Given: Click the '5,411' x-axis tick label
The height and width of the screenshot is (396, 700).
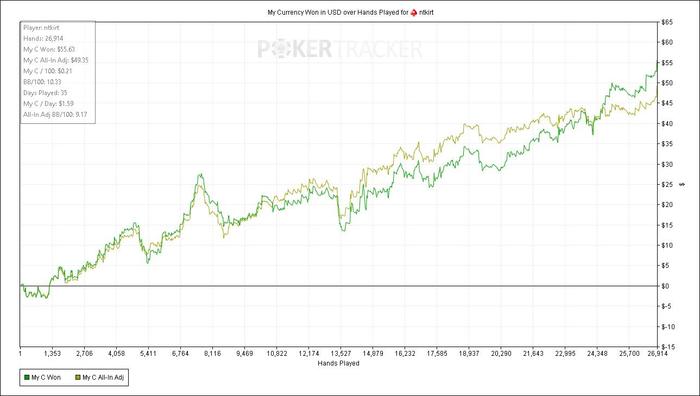Looking at the screenshot, I should click(148, 354).
